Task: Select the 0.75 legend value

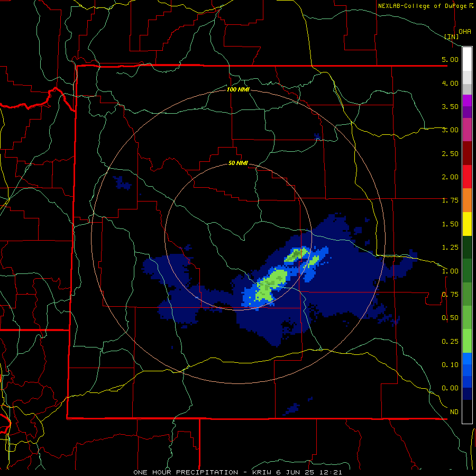Action: click(x=450, y=295)
